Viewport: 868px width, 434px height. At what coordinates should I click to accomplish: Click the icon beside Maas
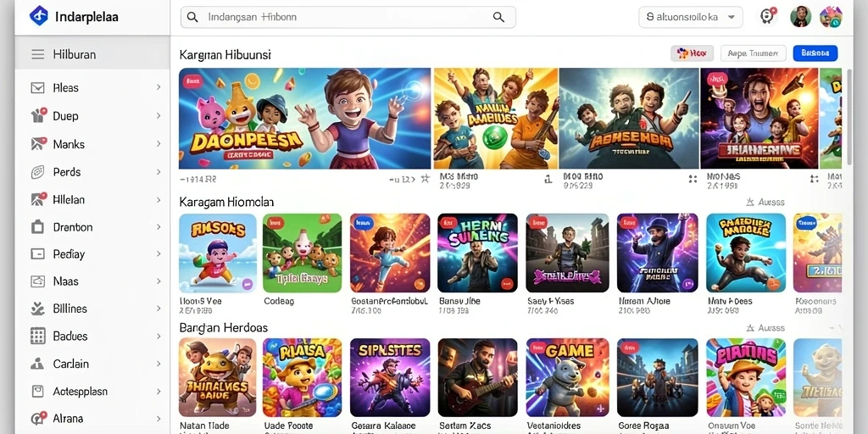click(x=37, y=281)
